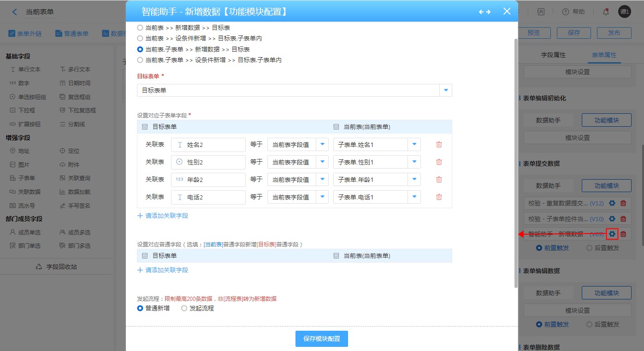
Task: Choose the 发起流程 radio option
Action: (184, 308)
